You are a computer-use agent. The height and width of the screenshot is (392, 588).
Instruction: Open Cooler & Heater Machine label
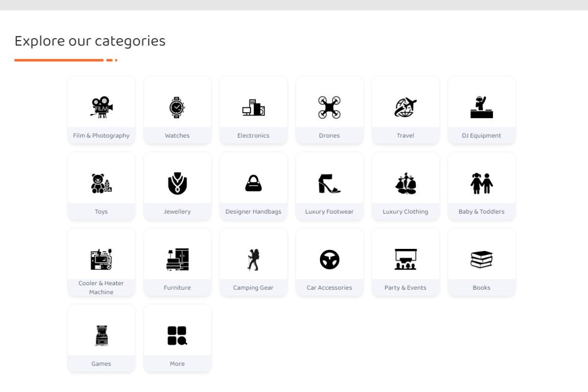pos(101,288)
